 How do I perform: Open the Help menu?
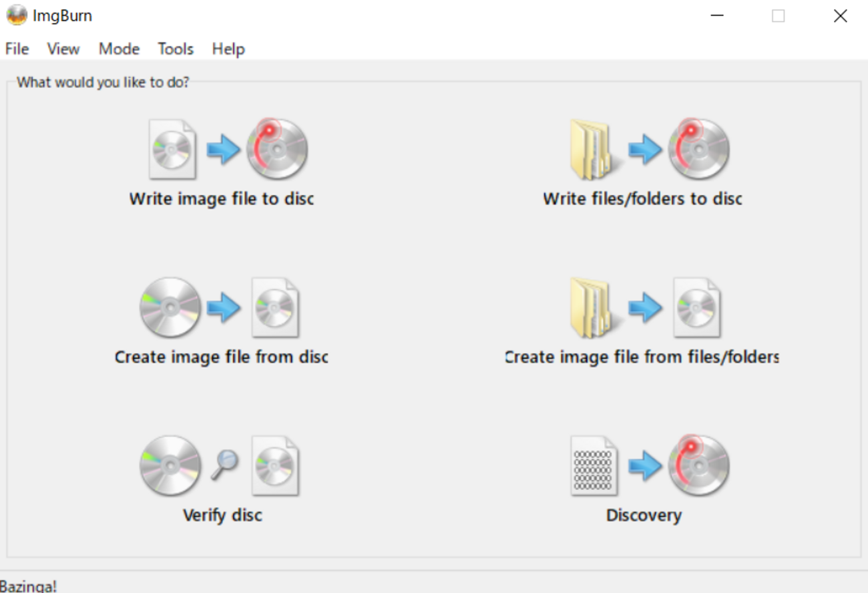pyautogui.click(x=228, y=49)
